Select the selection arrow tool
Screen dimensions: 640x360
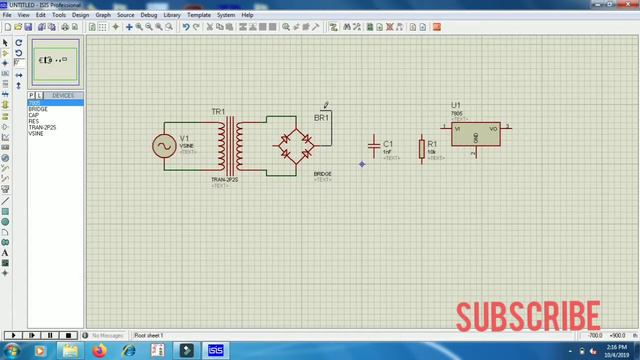click(x=5, y=42)
